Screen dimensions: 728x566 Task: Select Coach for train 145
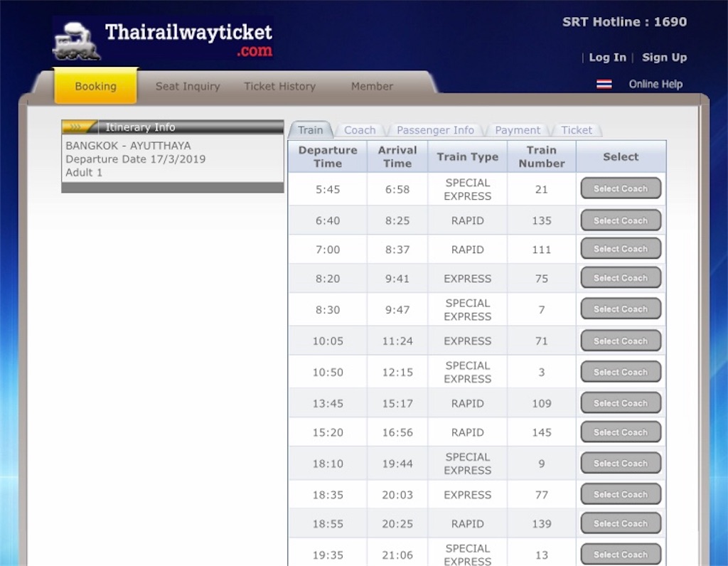point(620,432)
